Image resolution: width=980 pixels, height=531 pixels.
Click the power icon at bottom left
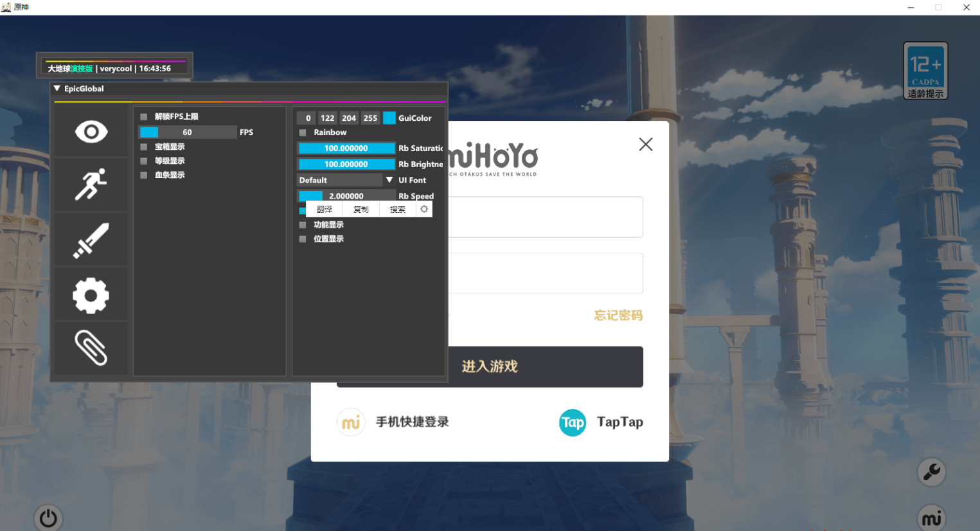pyautogui.click(x=48, y=518)
